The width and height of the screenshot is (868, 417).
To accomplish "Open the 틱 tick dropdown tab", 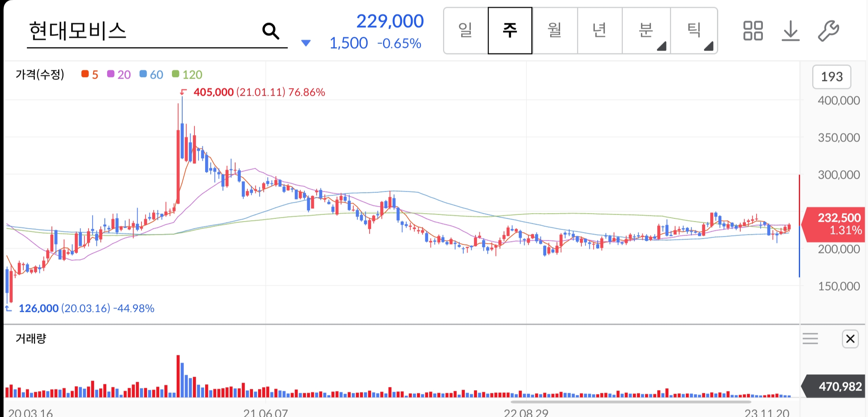I will 694,30.
